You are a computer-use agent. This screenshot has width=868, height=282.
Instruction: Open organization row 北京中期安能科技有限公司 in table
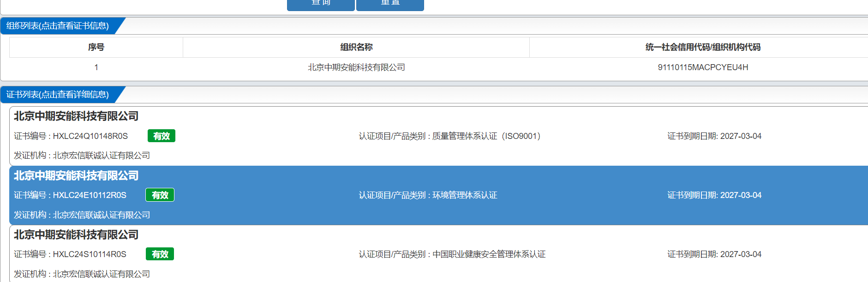[356, 67]
